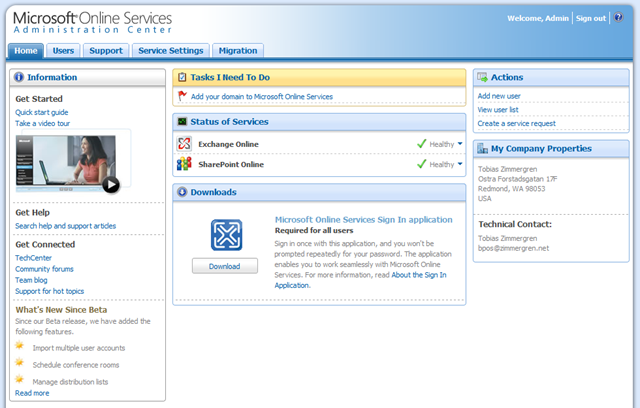Click the help question mark icon
640x408 pixels.
click(x=618, y=18)
